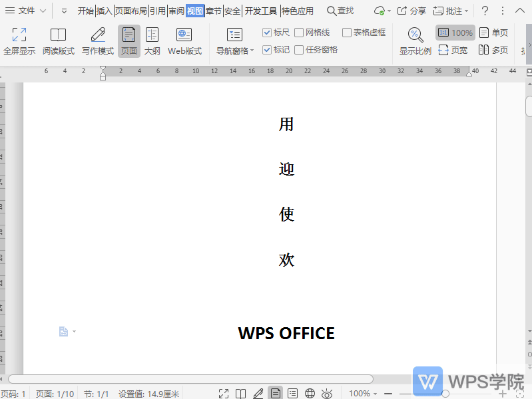Open the Security (安全) tab
This screenshot has width=532, height=399.
(x=232, y=11)
